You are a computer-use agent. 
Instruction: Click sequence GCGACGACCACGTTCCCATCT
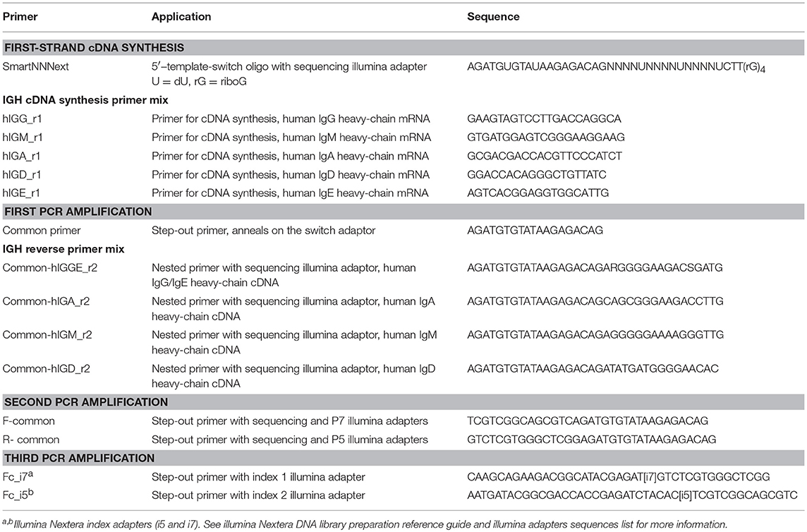545,156
